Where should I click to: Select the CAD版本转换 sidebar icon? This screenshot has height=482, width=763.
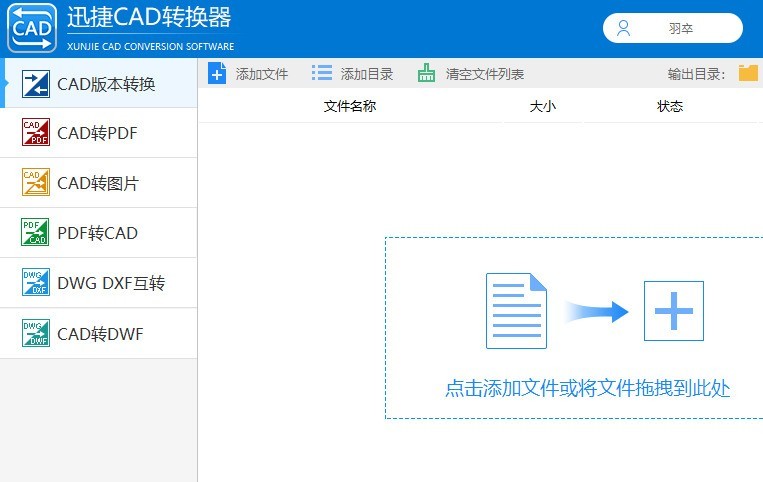(36, 84)
